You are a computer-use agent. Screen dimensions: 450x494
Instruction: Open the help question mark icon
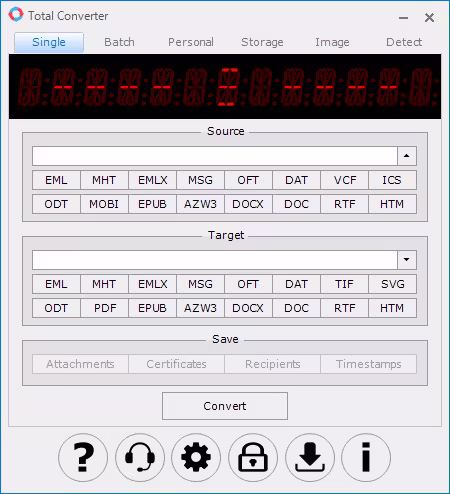coord(83,457)
